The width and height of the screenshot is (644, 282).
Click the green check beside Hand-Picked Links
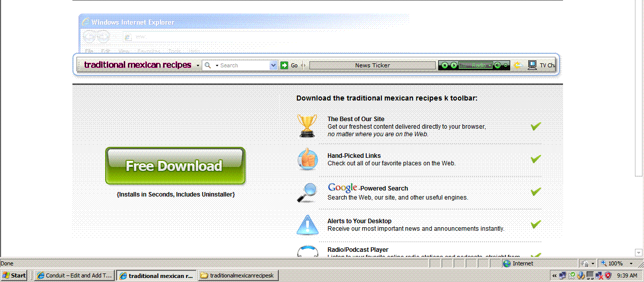(x=536, y=159)
